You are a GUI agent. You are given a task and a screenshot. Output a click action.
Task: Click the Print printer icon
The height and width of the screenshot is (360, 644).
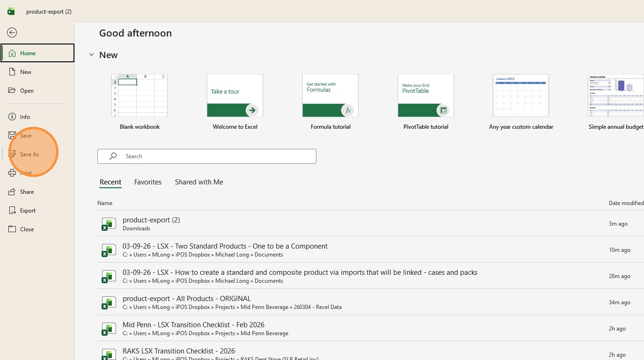[x=12, y=173]
